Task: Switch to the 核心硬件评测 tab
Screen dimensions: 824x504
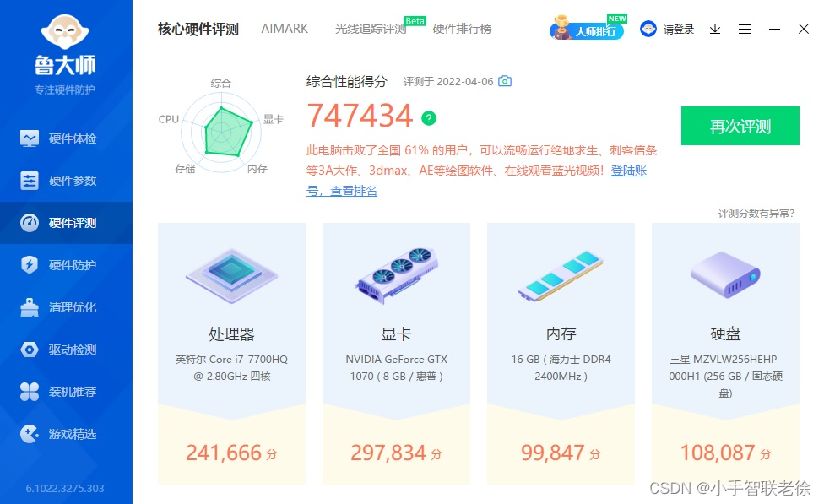Action: [198, 29]
